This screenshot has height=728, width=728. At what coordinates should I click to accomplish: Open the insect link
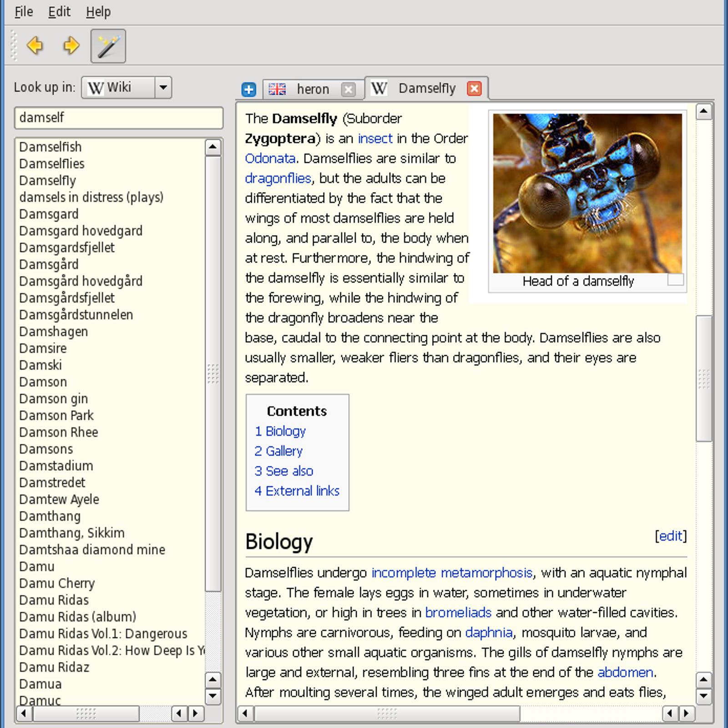[375, 138]
